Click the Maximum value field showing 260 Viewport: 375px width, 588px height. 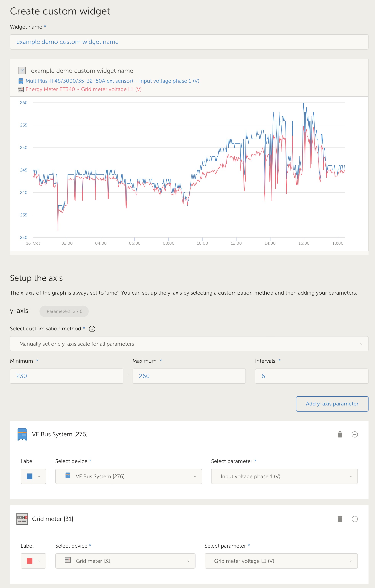coord(189,376)
